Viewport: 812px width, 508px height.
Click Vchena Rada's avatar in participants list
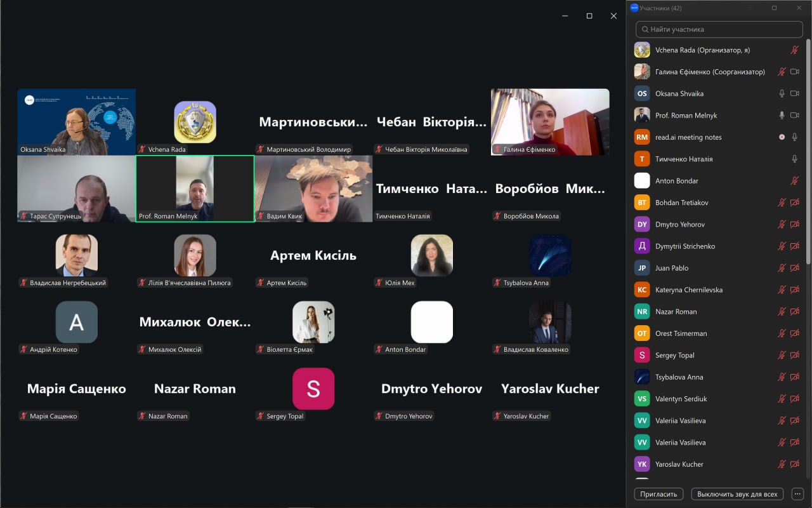click(x=642, y=50)
